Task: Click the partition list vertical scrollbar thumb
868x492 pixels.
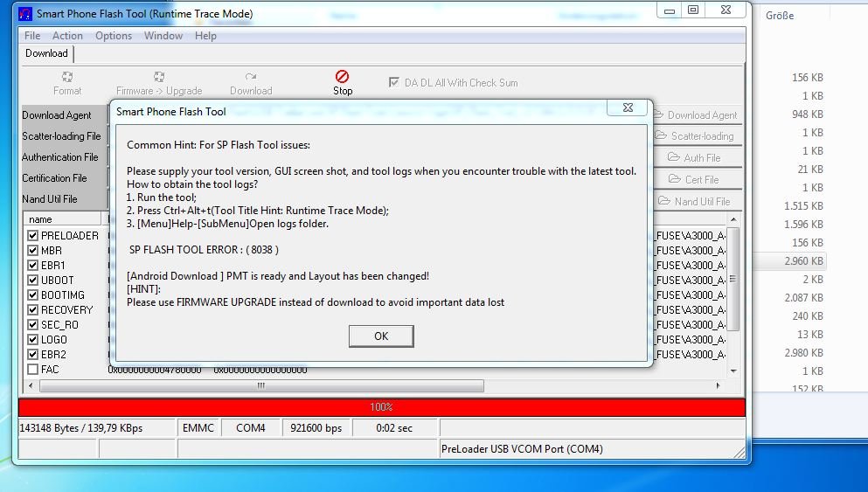Action: click(733, 279)
